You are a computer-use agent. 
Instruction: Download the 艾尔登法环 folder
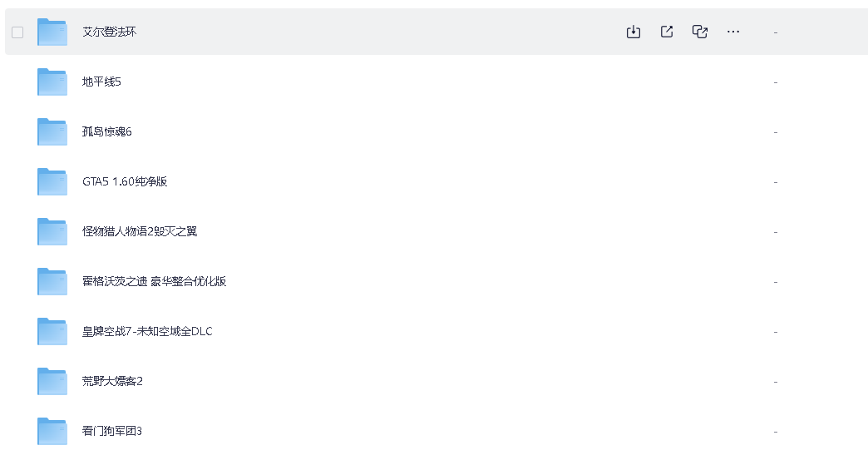[634, 32]
